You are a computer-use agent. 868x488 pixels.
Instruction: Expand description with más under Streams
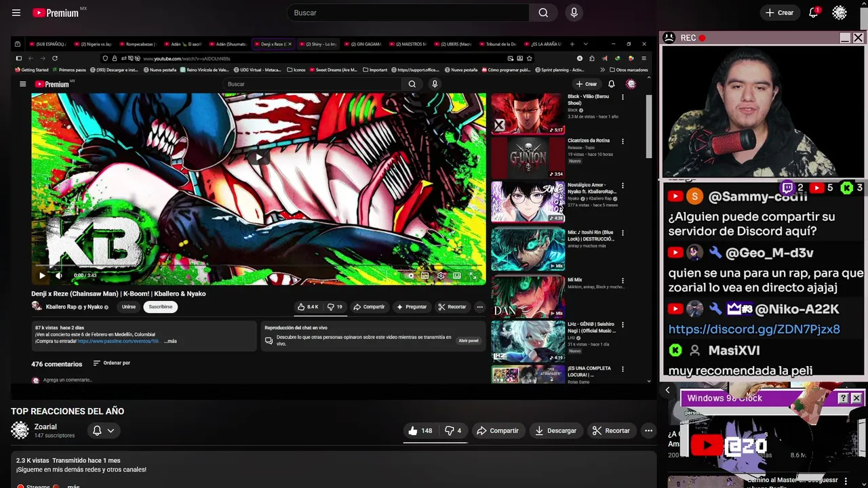click(x=73, y=486)
